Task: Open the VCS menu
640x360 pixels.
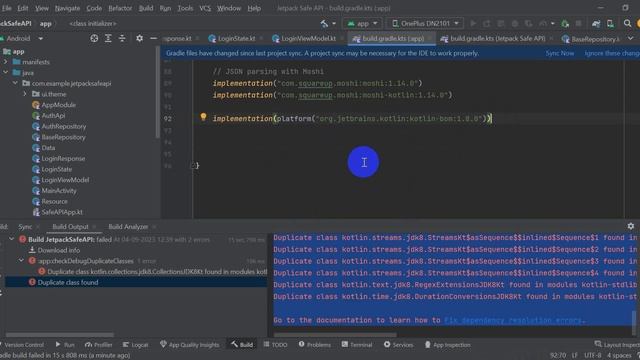Action: (x=205, y=8)
